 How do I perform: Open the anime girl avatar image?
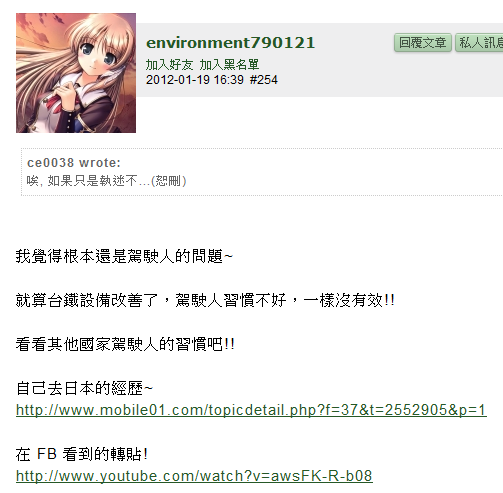coord(76,73)
